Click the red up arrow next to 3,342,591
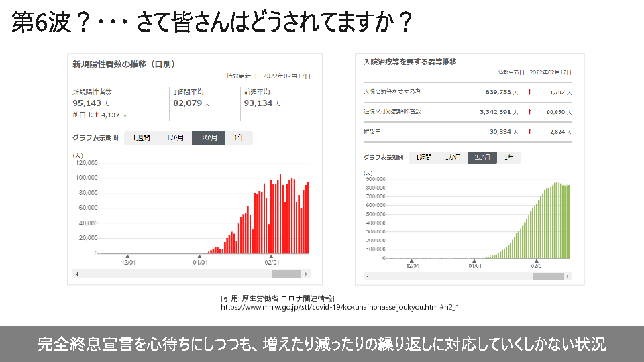Image resolution: width=644 pixels, height=362 pixels. (529, 112)
